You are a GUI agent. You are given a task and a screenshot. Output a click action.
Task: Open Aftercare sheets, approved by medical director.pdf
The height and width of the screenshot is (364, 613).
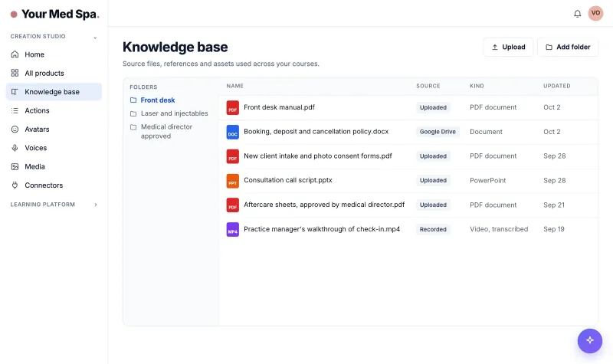coord(324,205)
